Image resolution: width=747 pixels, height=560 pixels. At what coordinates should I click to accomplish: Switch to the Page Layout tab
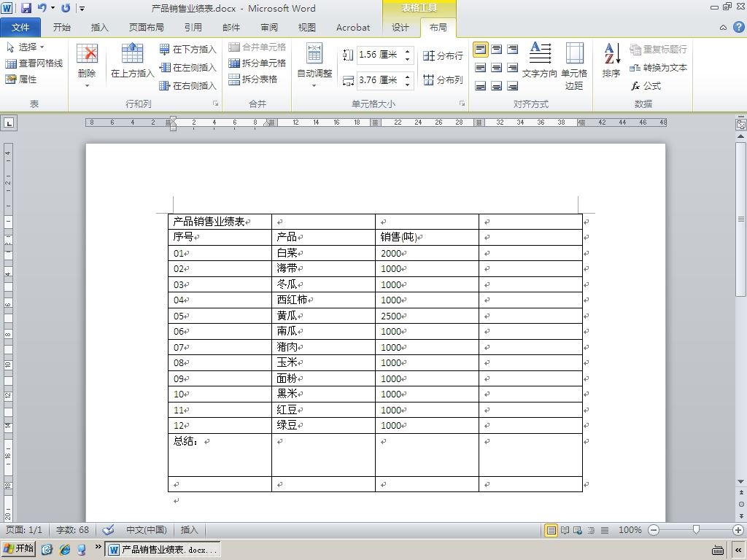coord(146,28)
